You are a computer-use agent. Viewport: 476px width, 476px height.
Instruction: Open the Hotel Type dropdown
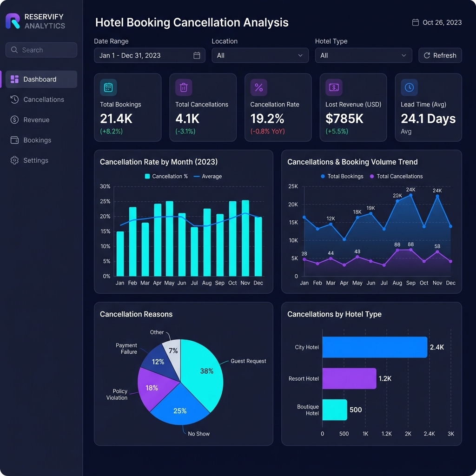[x=364, y=55]
